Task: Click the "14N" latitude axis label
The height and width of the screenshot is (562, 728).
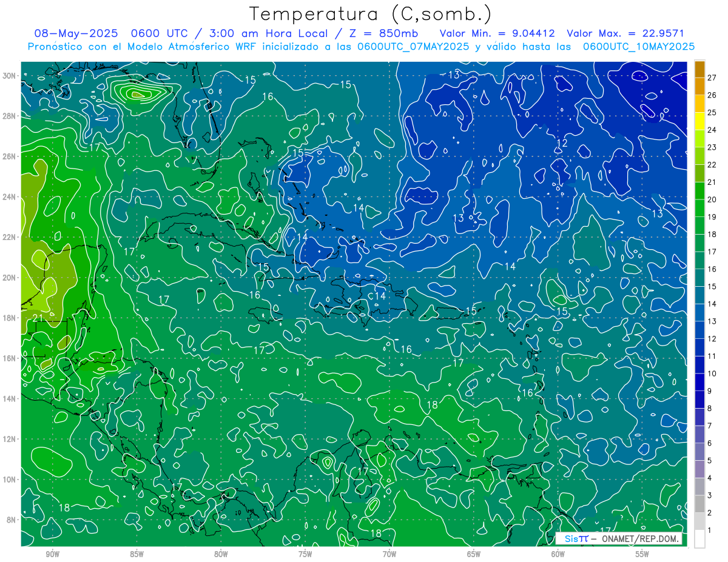Action: [10, 398]
